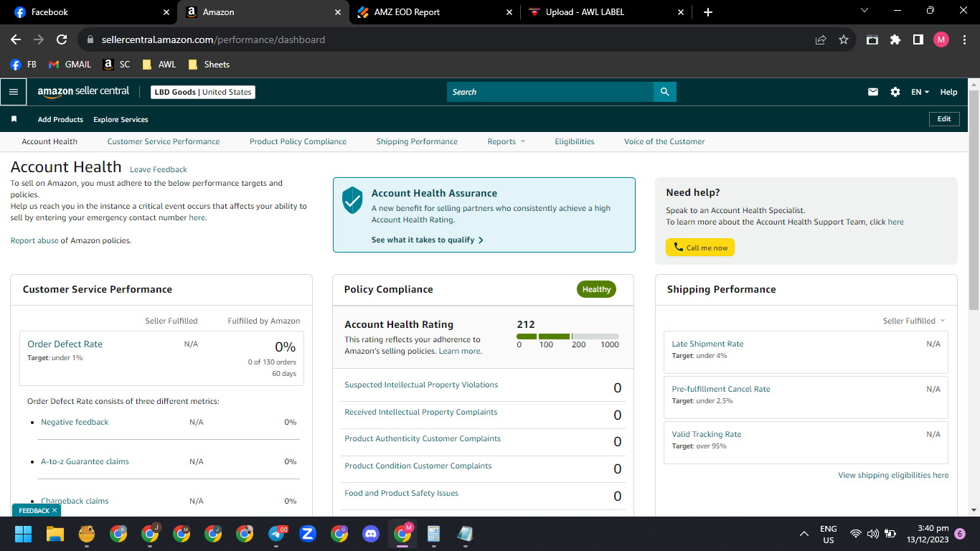Open the Seller Fulfilled dropdown in Shipping Performance

(x=914, y=321)
